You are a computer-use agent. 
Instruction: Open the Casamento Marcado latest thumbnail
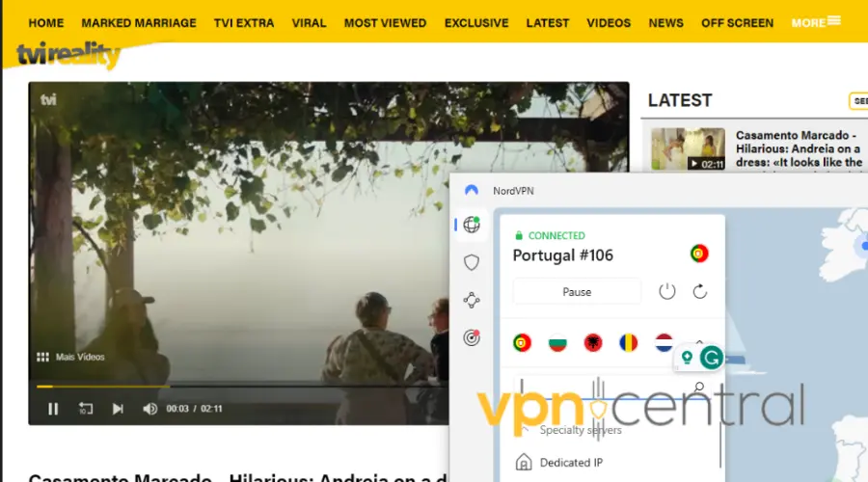point(688,148)
